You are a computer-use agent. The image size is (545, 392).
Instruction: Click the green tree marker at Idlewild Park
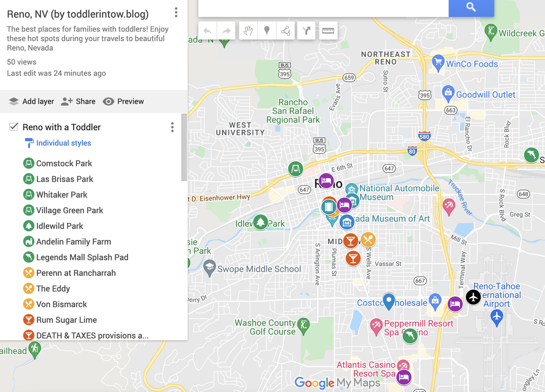tap(261, 222)
